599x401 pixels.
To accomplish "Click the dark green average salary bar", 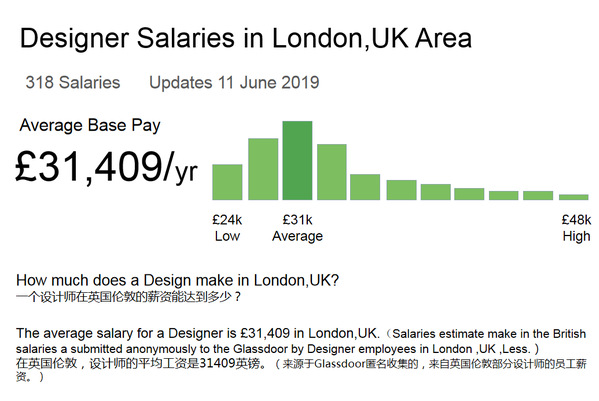I will pos(297,160).
